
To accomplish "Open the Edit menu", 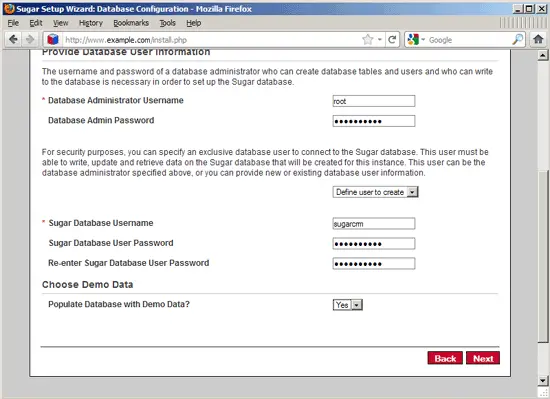I will click(35, 23).
